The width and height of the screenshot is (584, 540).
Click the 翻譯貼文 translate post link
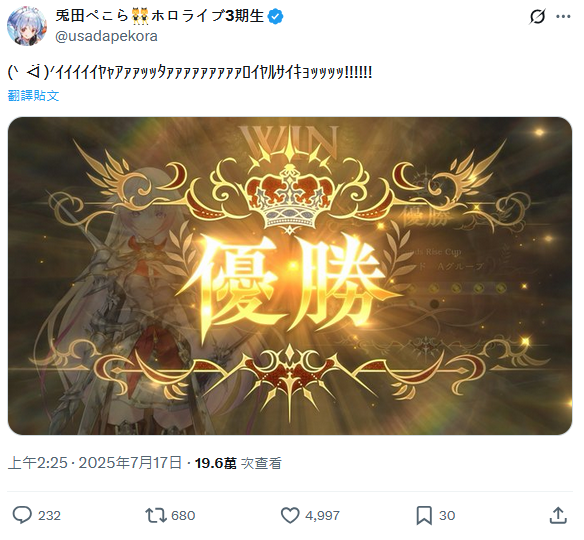tap(34, 96)
